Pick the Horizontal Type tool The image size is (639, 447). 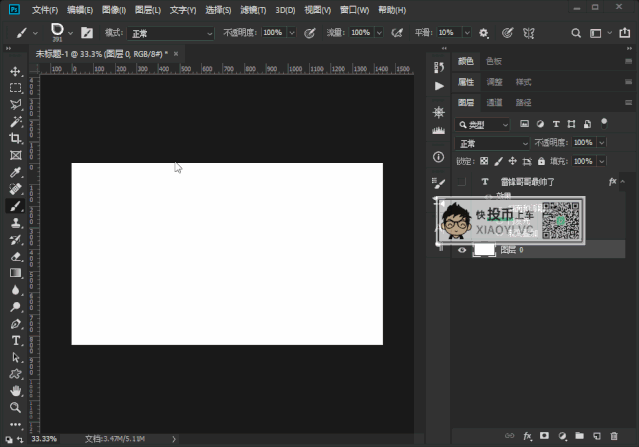16,340
